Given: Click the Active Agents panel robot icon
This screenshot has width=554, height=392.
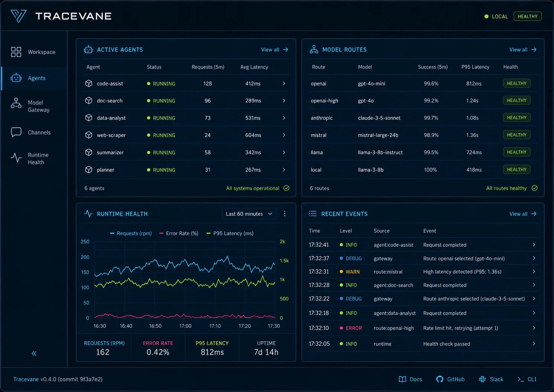Looking at the screenshot, I should tap(88, 49).
